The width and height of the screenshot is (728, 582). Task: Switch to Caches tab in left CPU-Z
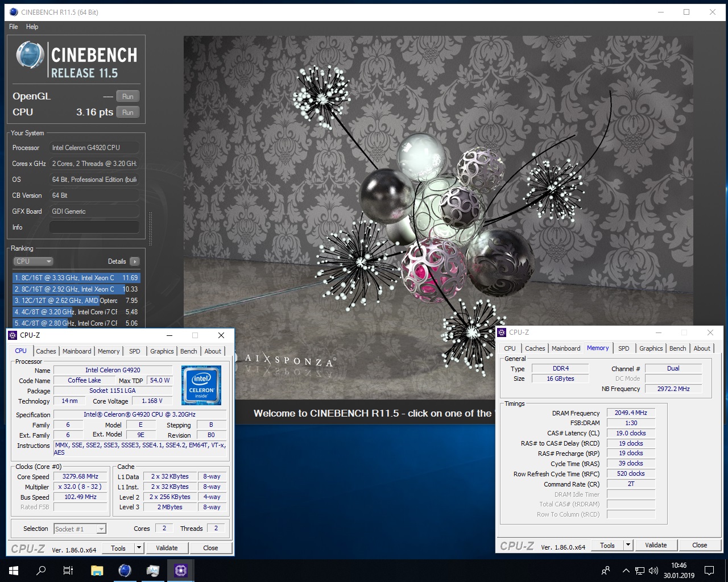tap(46, 351)
